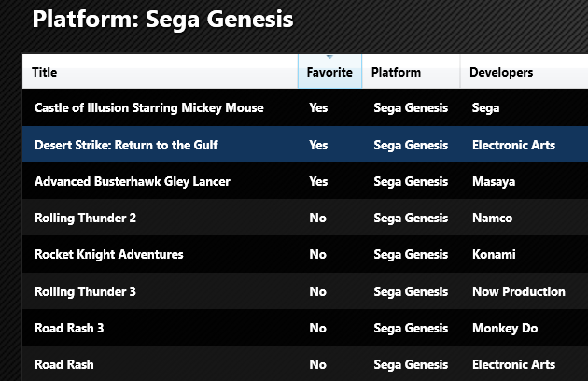Viewport: 588px width, 381px height.
Task: Sort by the Favorite column header
Action: [330, 72]
